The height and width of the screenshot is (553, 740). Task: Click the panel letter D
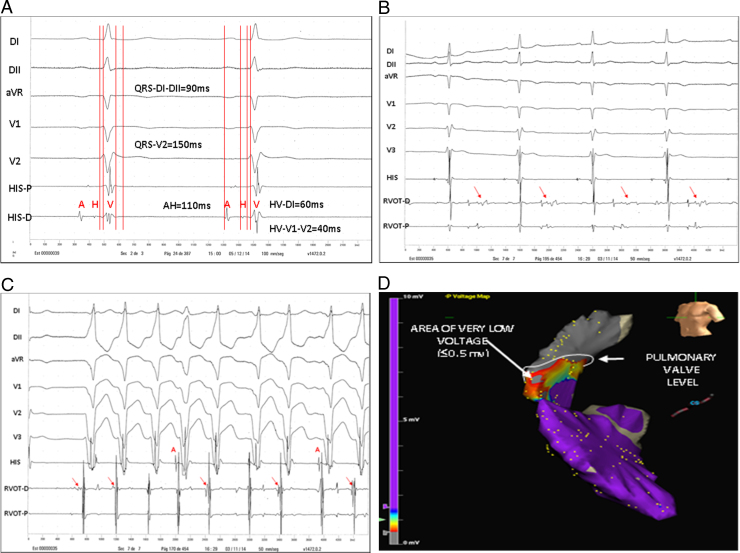tap(385, 284)
